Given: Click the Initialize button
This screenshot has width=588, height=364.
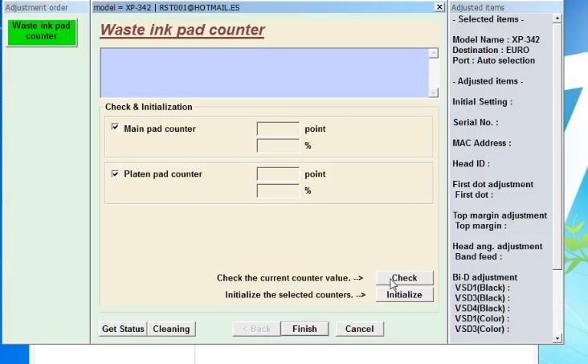Looking at the screenshot, I should 405,295.
